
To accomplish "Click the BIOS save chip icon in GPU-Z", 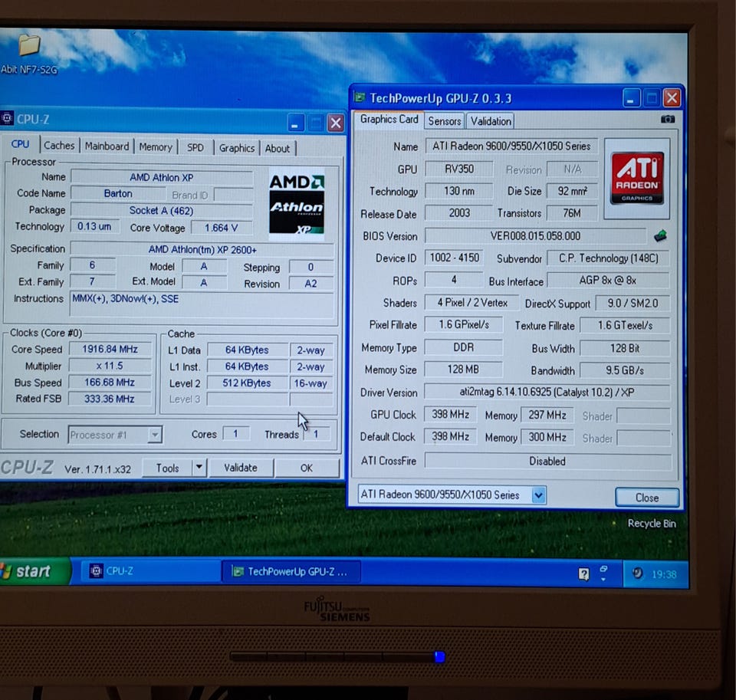I will [x=660, y=235].
